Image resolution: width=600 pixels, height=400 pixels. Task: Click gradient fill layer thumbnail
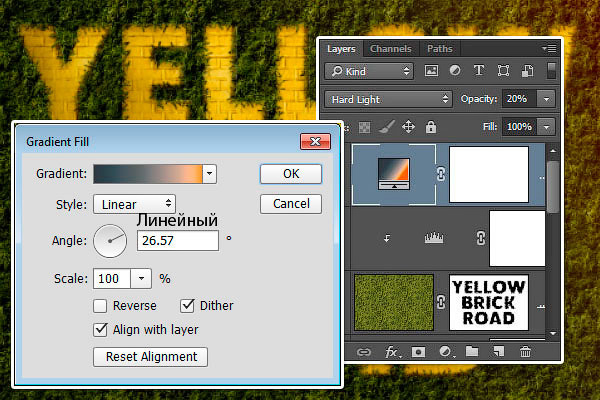click(394, 174)
